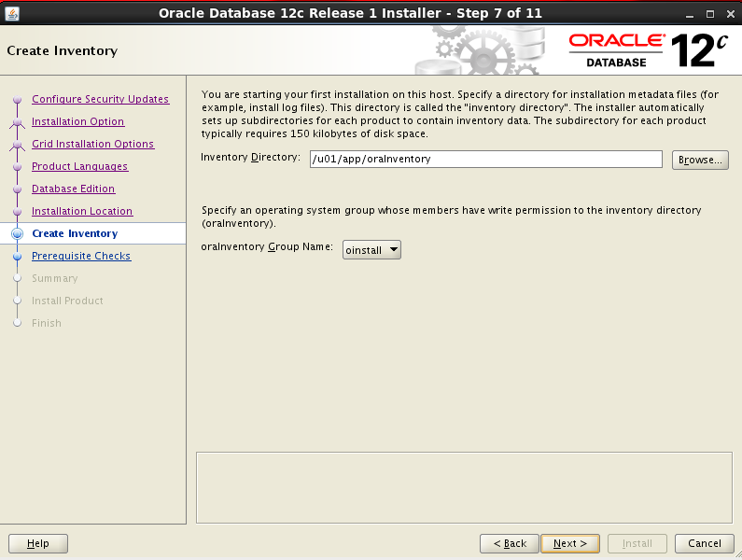This screenshot has width=742, height=560.
Task: Go to Prerequisite Checks step
Action: (81, 256)
